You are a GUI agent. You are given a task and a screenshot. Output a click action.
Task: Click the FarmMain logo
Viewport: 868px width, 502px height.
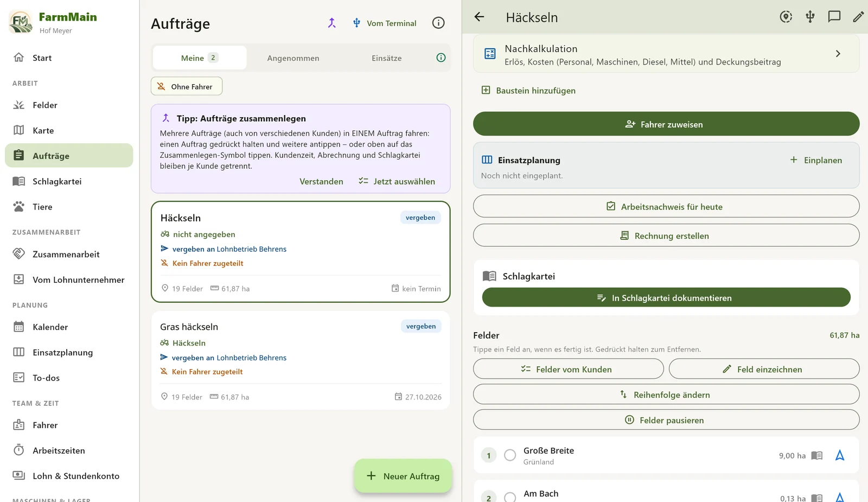(21, 22)
